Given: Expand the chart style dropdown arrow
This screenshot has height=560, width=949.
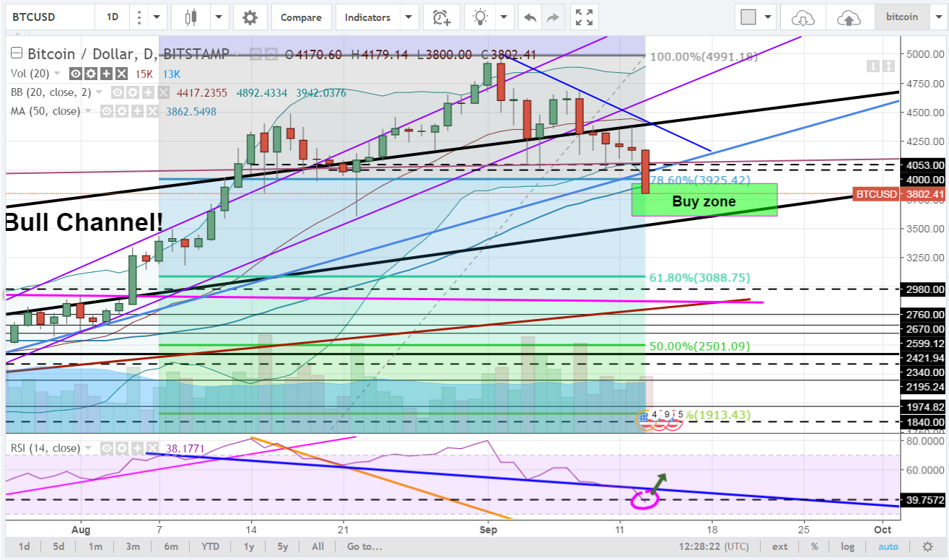Looking at the screenshot, I should pos(219,17).
